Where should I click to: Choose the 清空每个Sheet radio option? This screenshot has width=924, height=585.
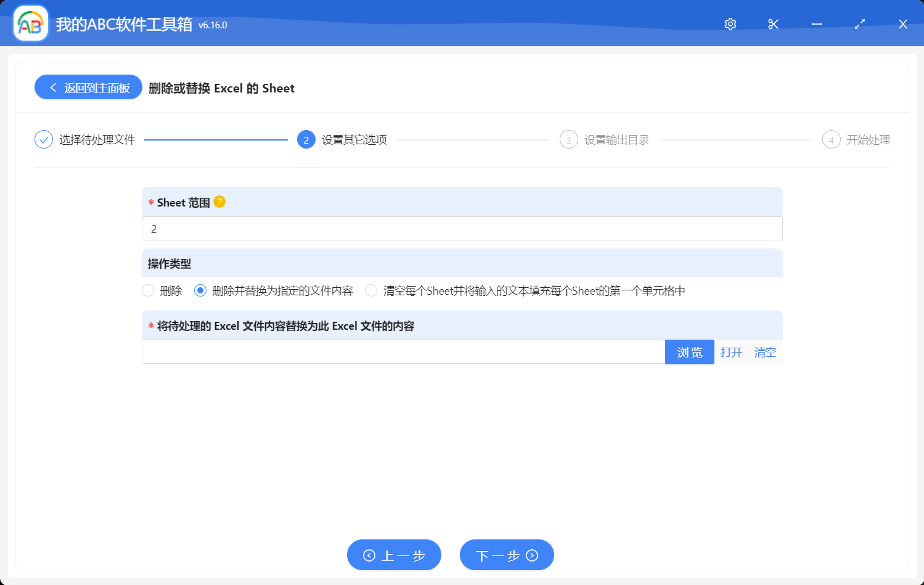[370, 290]
